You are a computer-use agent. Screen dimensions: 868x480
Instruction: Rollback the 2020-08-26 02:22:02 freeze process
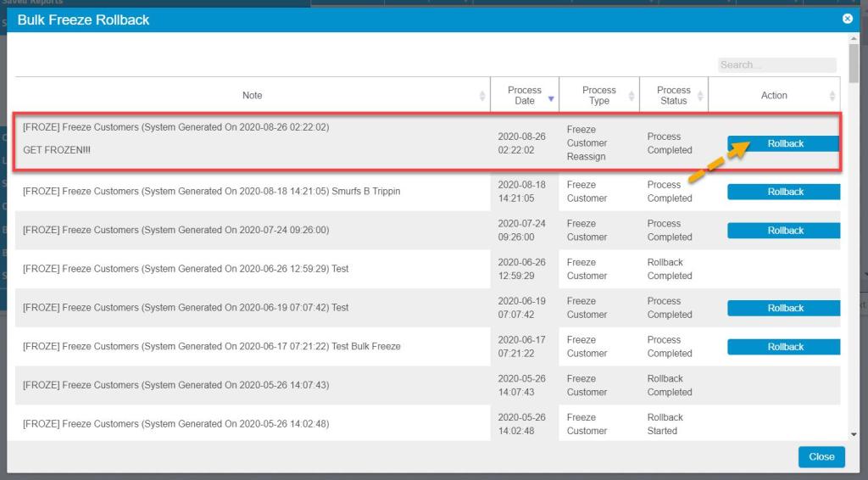click(x=783, y=143)
